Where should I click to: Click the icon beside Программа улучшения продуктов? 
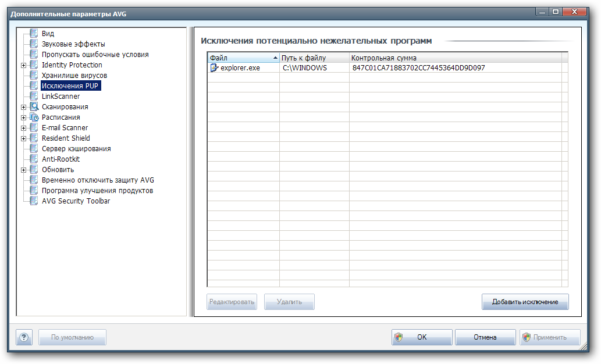34,190
